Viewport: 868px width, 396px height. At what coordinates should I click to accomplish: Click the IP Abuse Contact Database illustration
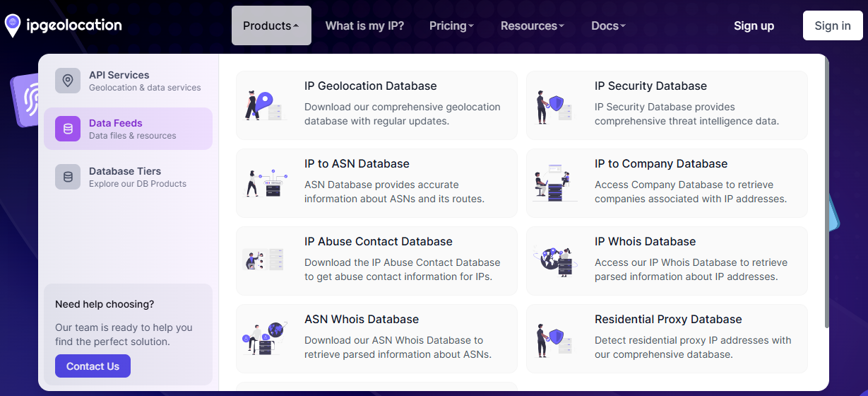[x=263, y=260]
